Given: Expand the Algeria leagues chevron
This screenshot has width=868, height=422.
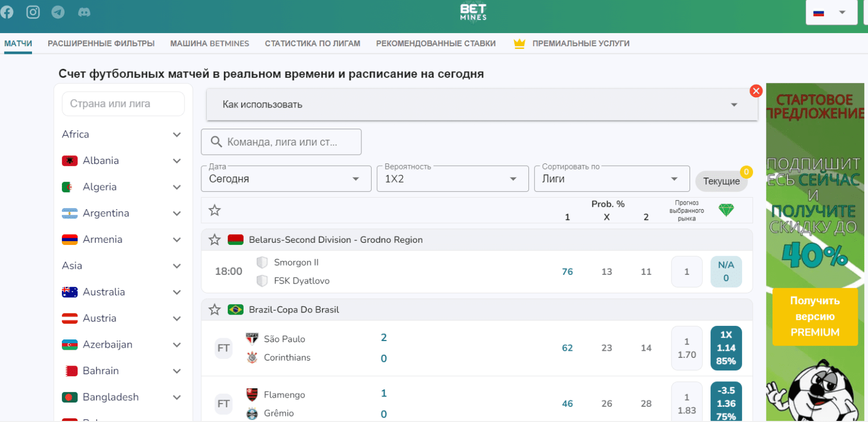Looking at the screenshot, I should (x=177, y=187).
